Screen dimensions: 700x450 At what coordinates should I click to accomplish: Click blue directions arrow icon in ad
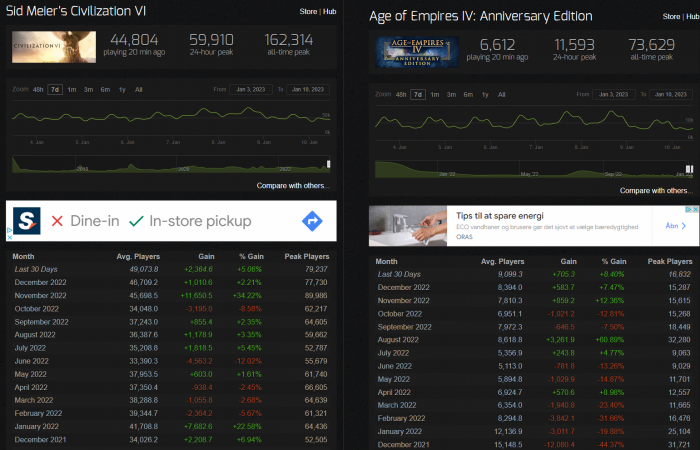point(312,221)
